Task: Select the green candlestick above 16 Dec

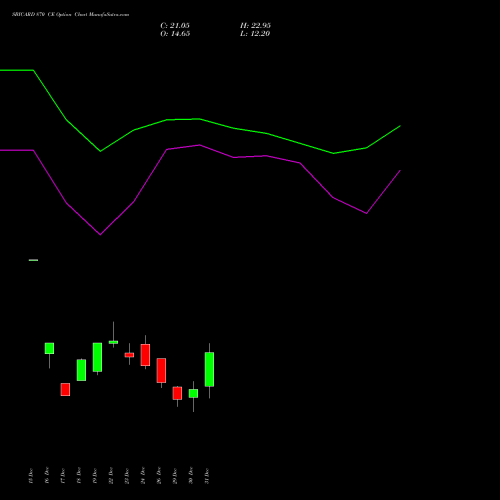Action: [x=49, y=348]
